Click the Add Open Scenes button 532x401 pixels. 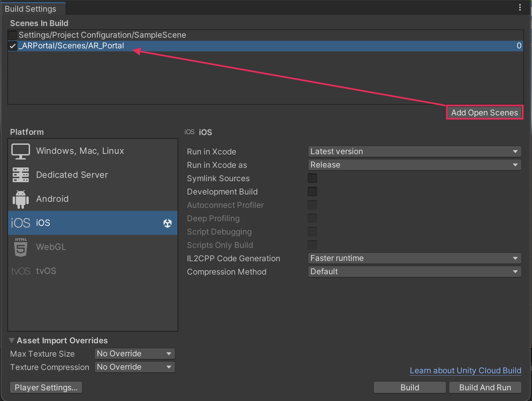pyautogui.click(x=484, y=113)
